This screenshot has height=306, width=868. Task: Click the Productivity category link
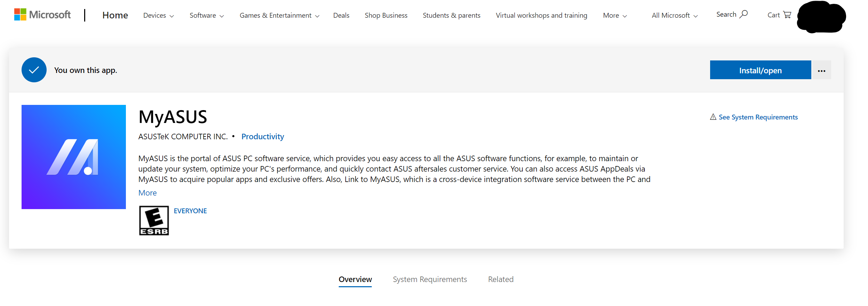pyautogui.click(x=263, y=137)
